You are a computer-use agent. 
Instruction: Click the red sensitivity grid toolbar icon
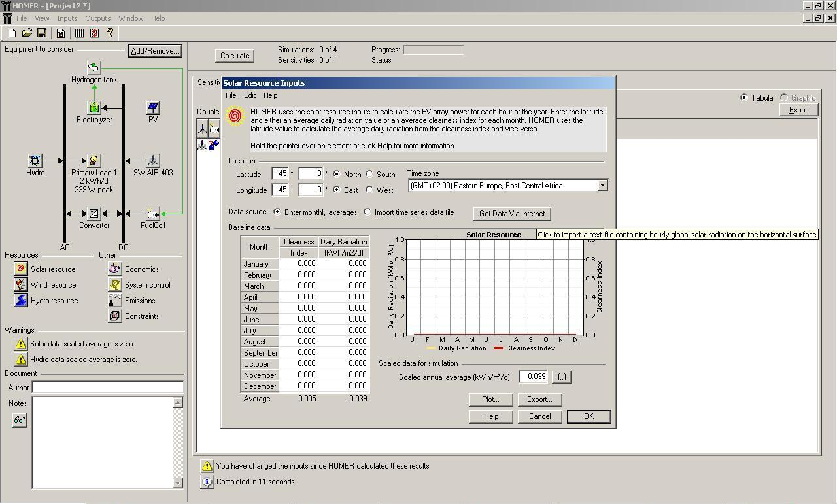(95, 33)
